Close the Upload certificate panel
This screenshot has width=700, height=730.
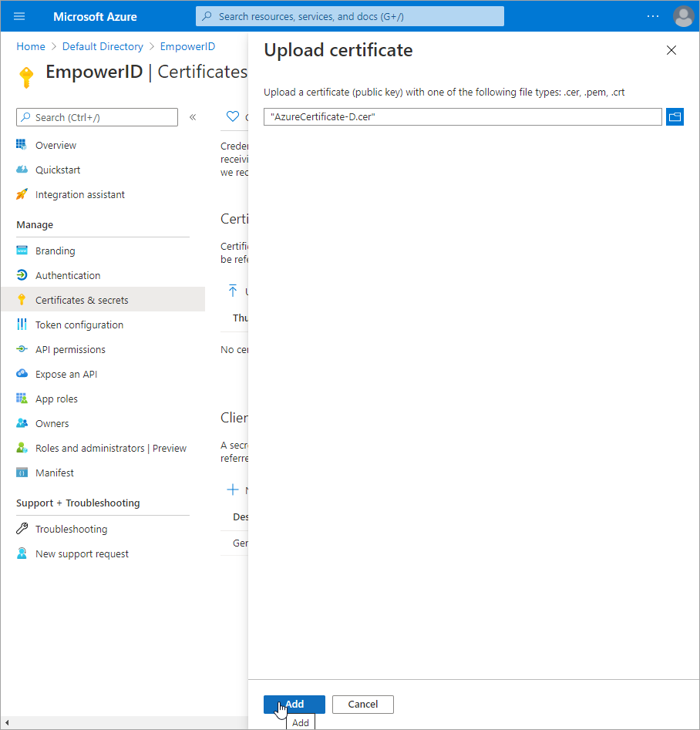[671, 51]
